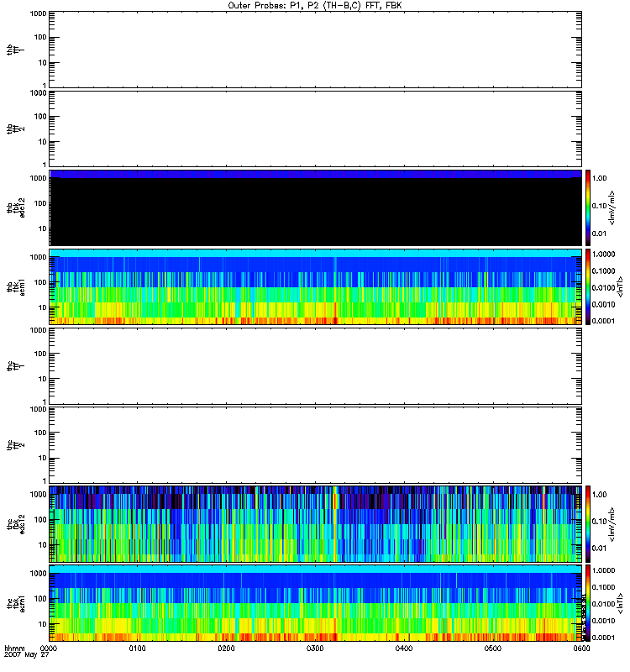The image size is (630, 672).
Task: Select the '0000' time axis label
Action: 48,648
